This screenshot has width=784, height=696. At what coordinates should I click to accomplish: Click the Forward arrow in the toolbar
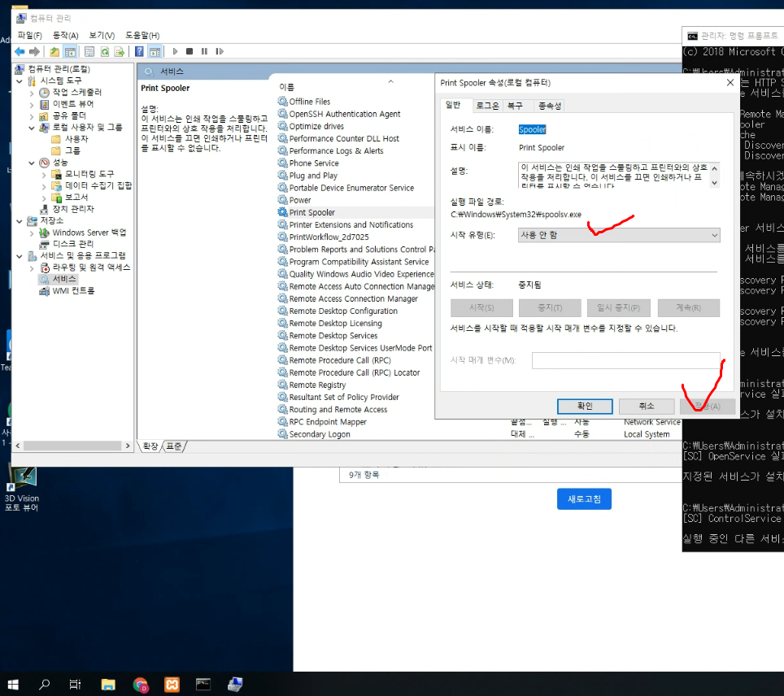pos(34,51)
